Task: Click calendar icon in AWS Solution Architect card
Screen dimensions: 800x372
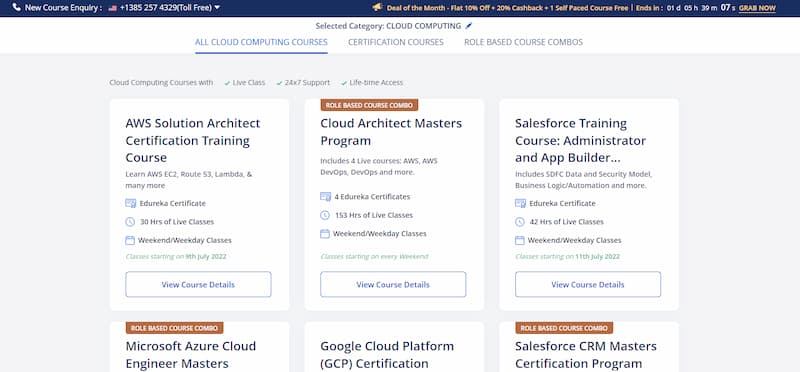Action: click(130, 240)
